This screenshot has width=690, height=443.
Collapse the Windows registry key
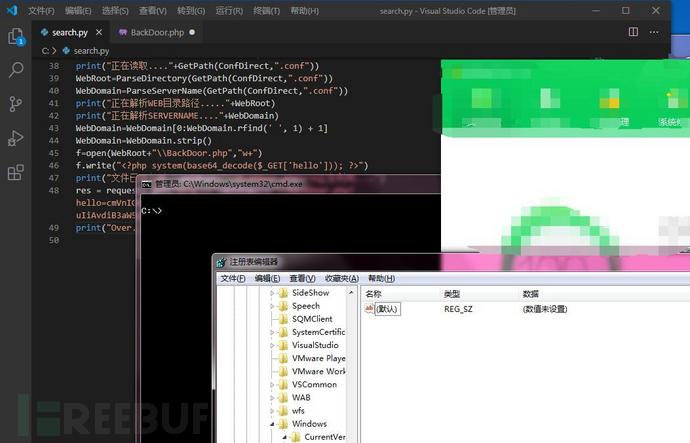pos(272,424)
